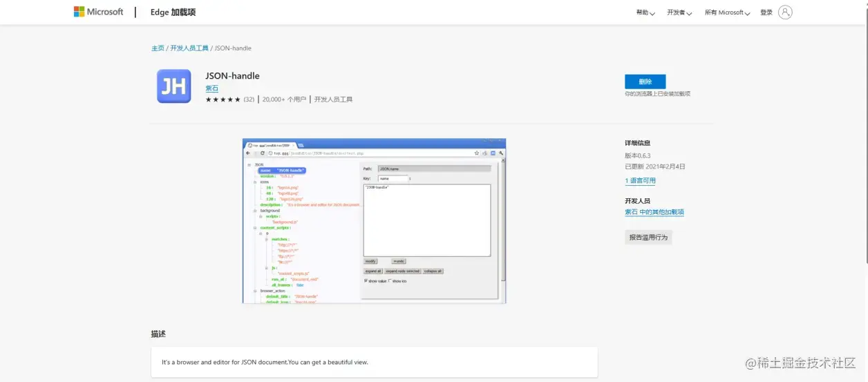Expand the 所有 Microsoft dropdown
Screen dimensions: 868x382
pyautogui.click(x=727, y=12)
